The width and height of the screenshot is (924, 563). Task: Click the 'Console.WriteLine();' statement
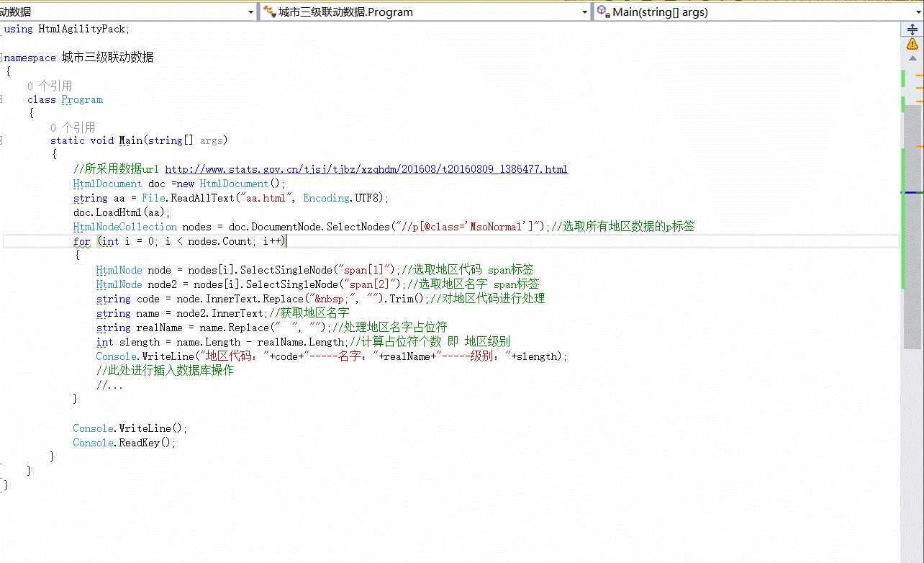tap(130, 428)
